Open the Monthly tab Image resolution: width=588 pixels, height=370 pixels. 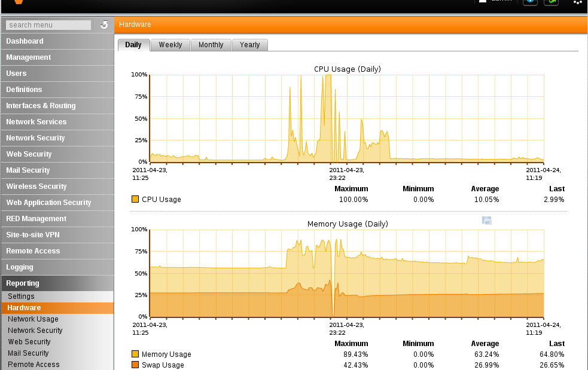pyautogui.click(x=211, y=45)
